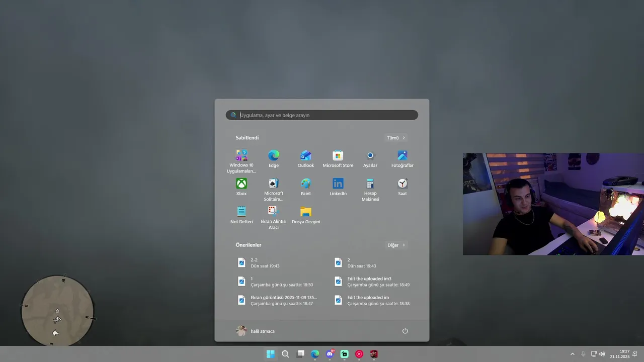The width and height of the screenshot is (644, 362).
Task: Open network status tray icon
Action: [x=594, y=354]
